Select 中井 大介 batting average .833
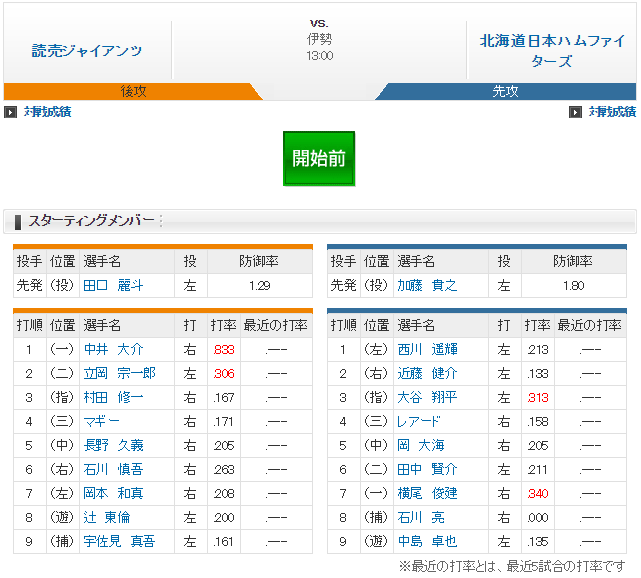Screen dimensions: 641x578 click(x=224, y=350)
